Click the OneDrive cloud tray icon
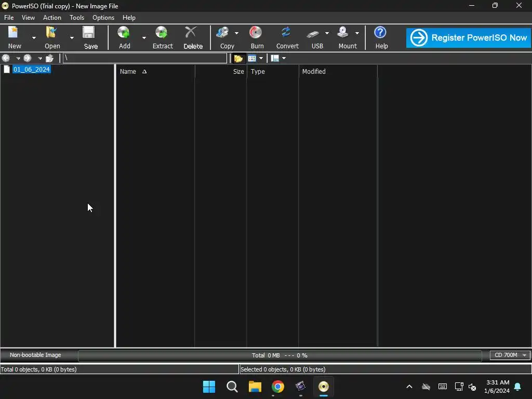The height and width of the screenshot is (399, 532). (x=426, y=387)
